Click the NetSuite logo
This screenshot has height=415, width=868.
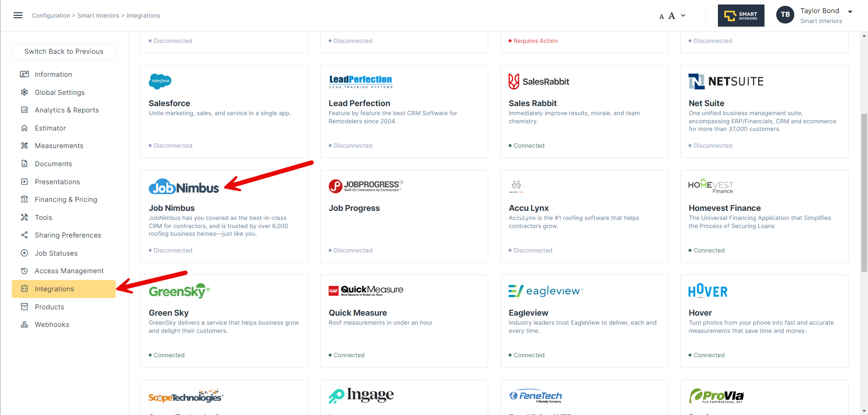pyautogui.click(x=726, y=81)
